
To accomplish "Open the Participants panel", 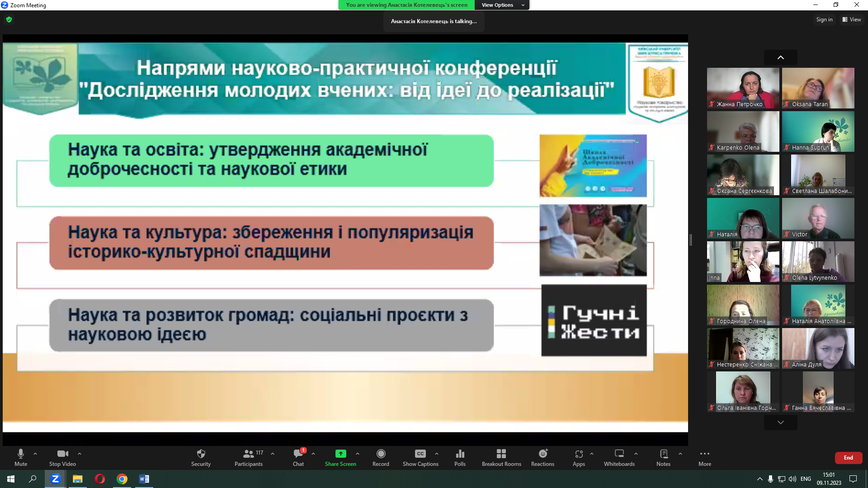I will [x=248, y=454].
